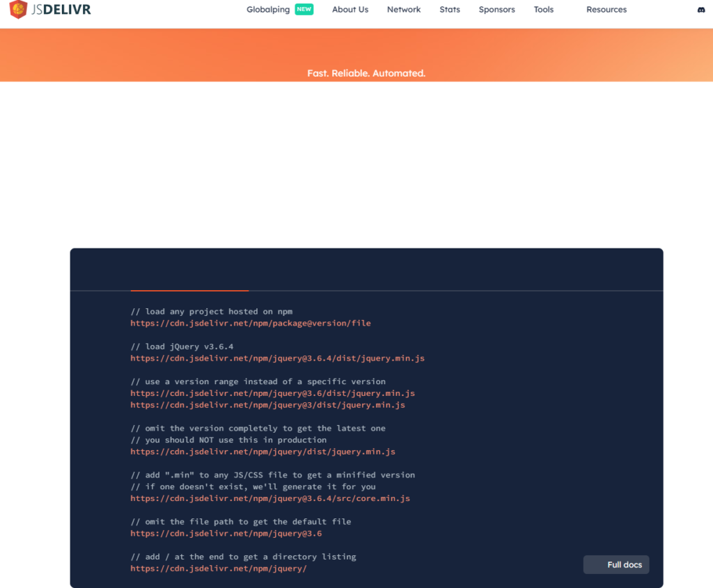Click comment "if one doesn't exist, we'll generate it"
Screen dimensions: 713x588
pyautogui.click(x=253, y=486)
